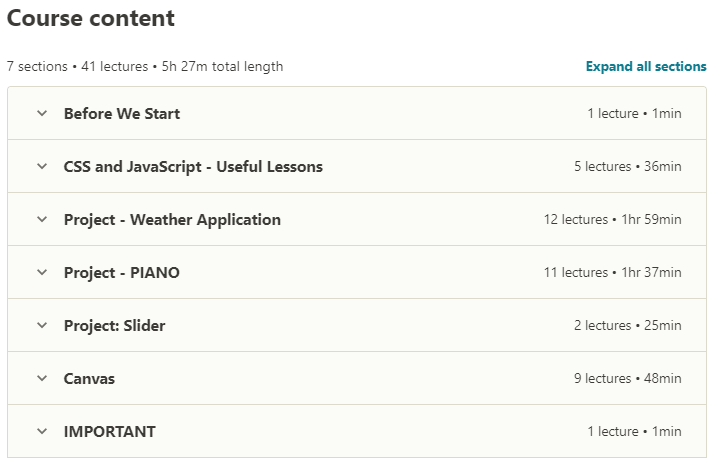Open the Project: Slider chevron
This screenshot has height=465, width=714.
coord(42,326)
